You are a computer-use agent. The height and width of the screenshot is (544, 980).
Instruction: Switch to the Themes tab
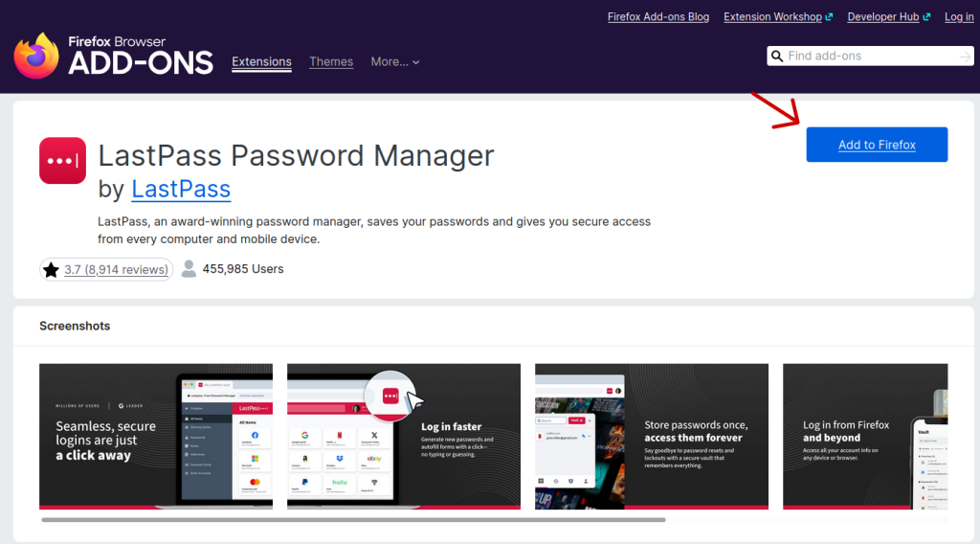[x=331, y=61]
